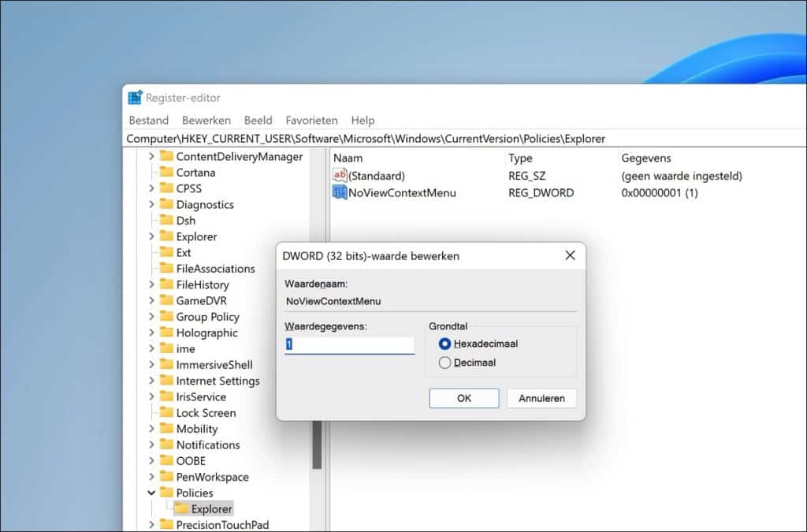Viewport: 807px width, 532px height.
Task: Click inside the Waardegegevens input field
Action: pyautogui.click(x=349, y=344)
